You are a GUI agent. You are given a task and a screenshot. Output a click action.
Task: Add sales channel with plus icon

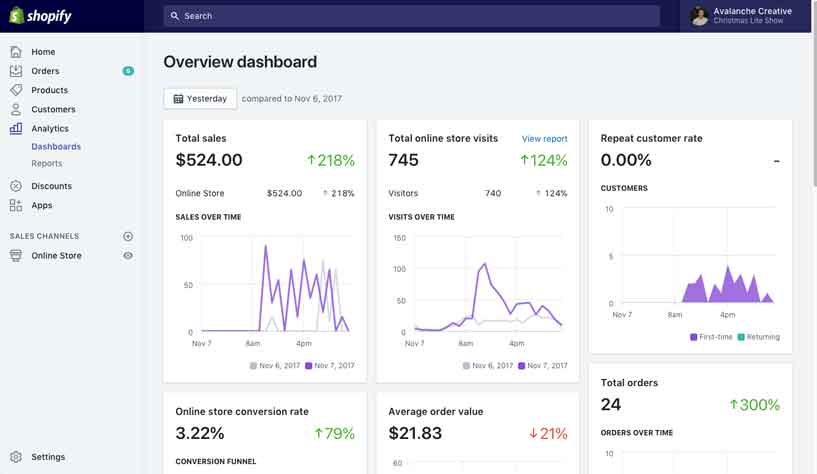point(128,236)
